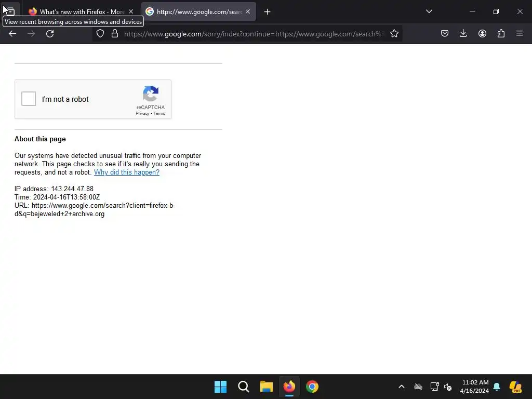Image resolution: width=532 pixels, height=399 pixels.
Task: Open the clock showing 11:02 AM
Action: pos(474,387)
